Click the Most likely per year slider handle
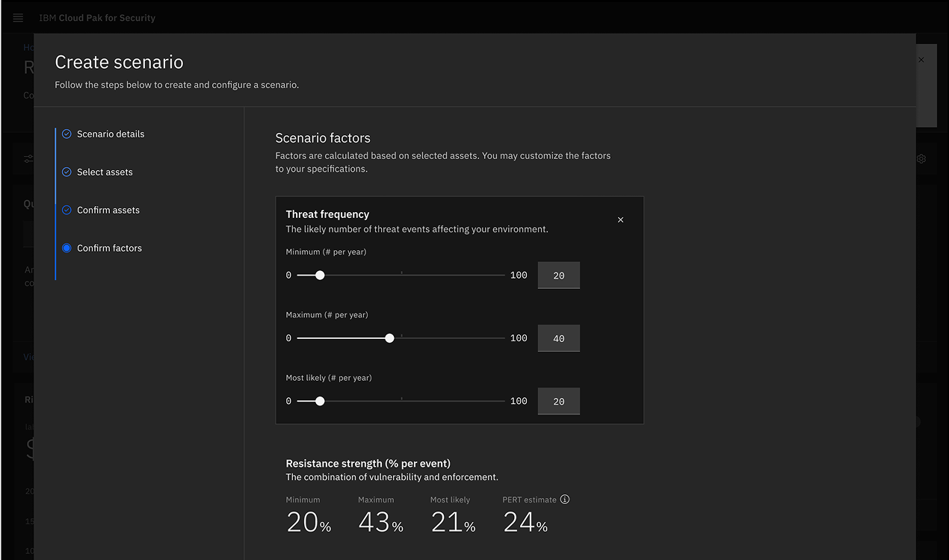This screenshot has width=949, height=560. [x=320, y=401]
